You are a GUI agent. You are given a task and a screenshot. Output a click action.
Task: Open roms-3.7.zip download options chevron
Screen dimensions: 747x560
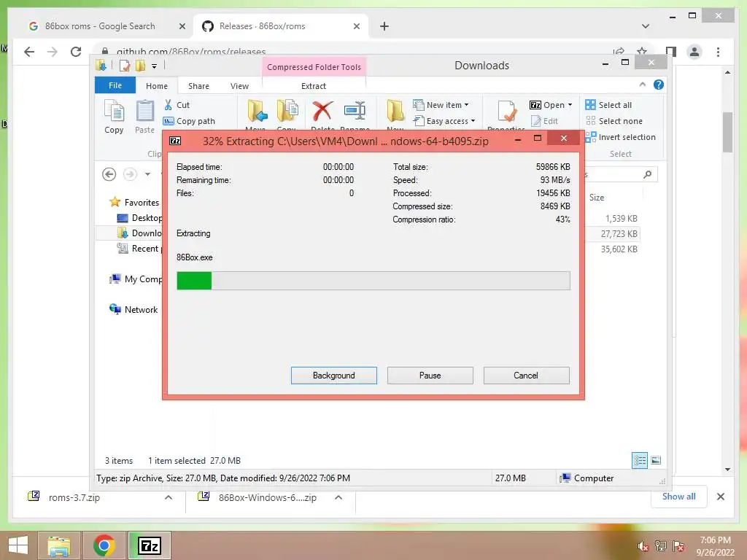pyautogui.click(x=169, y=497)
